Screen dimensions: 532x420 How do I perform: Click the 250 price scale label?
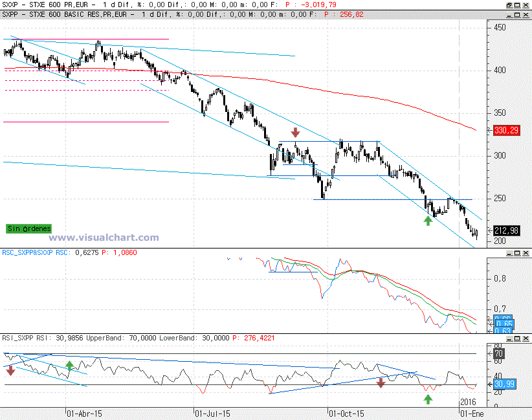point(500,198)
